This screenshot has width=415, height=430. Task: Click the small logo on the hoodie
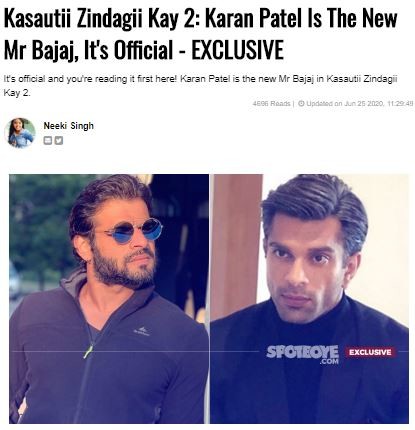tap(142, 331)
